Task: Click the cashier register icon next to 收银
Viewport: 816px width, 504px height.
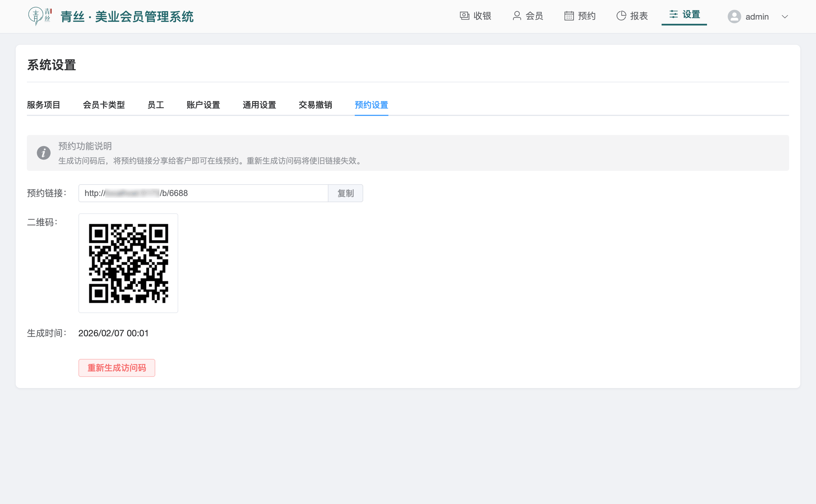Action: 464,16
